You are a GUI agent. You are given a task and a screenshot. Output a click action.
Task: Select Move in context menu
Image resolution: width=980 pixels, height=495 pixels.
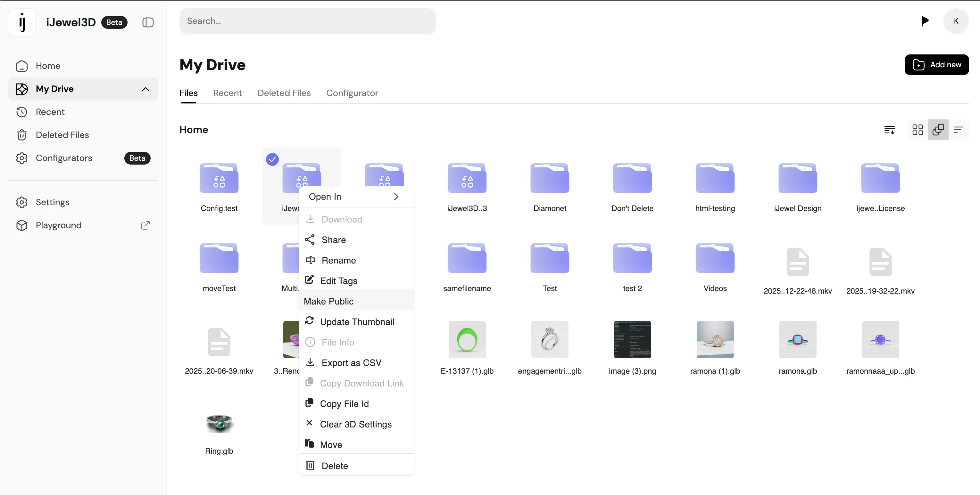pyautogui.click(x=356, y=444)
